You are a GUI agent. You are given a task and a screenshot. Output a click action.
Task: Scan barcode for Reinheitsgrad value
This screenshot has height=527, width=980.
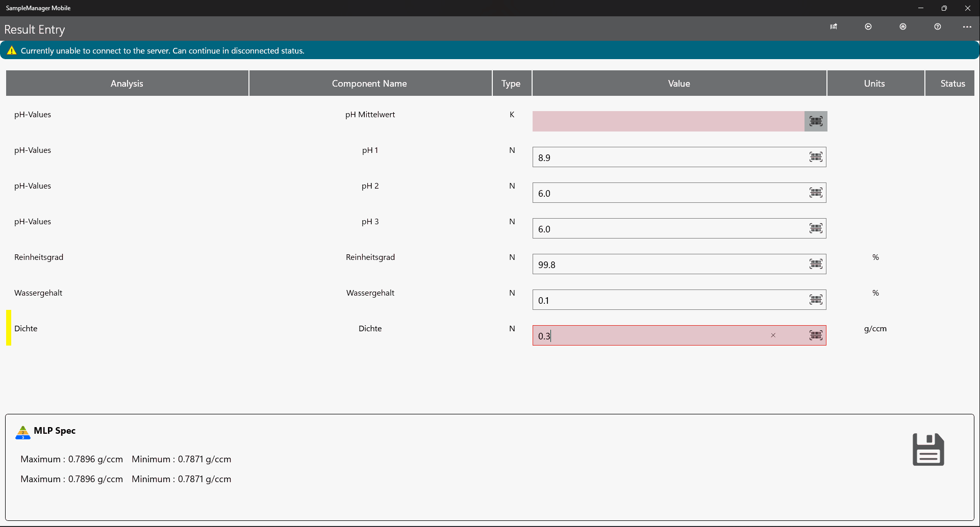coord(816,264)
